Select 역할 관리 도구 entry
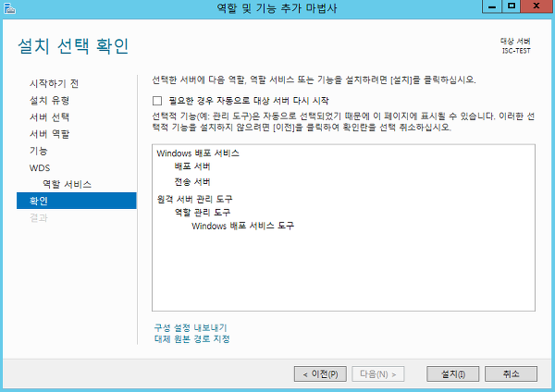This screenshot has width=555, height=392. [203, 213]
